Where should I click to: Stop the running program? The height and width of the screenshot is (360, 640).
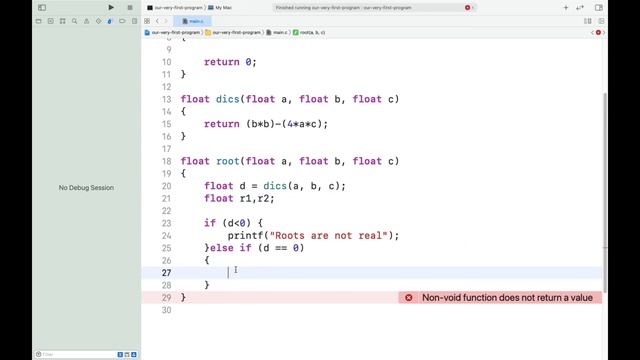tap(130, 7)
